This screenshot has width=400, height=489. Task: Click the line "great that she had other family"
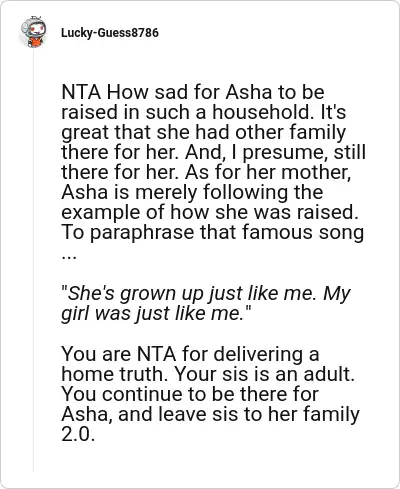coord(204,132)
